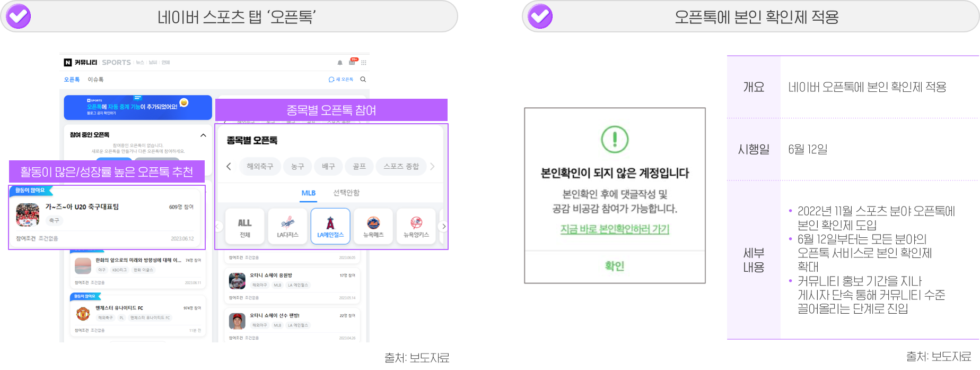Screen dimensions: 980x370
Task: Select the 농구 category chip
Action: point(297,166)
